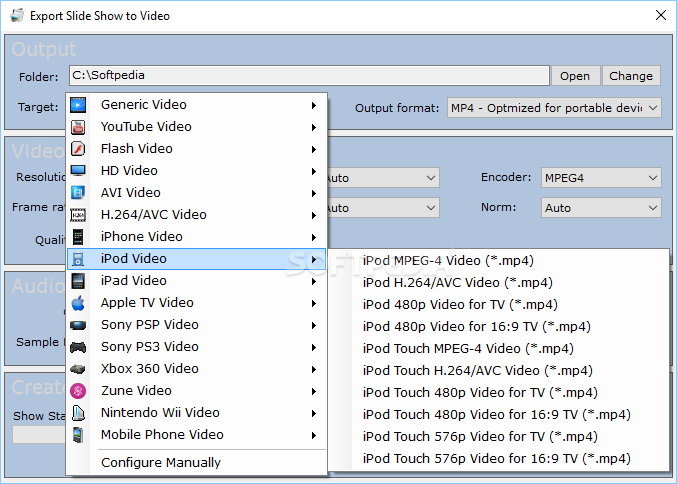Click the Change folder button
Viewport: 677px width, 484px height.
(631, 76)
